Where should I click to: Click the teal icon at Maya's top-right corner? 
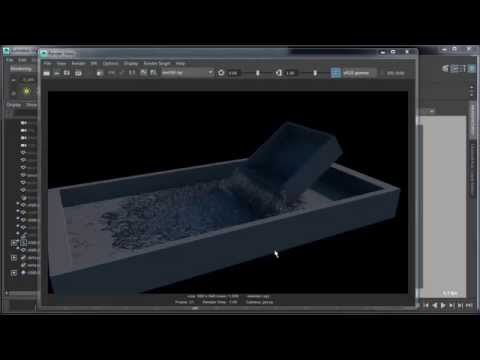click(x=472, y=69)
